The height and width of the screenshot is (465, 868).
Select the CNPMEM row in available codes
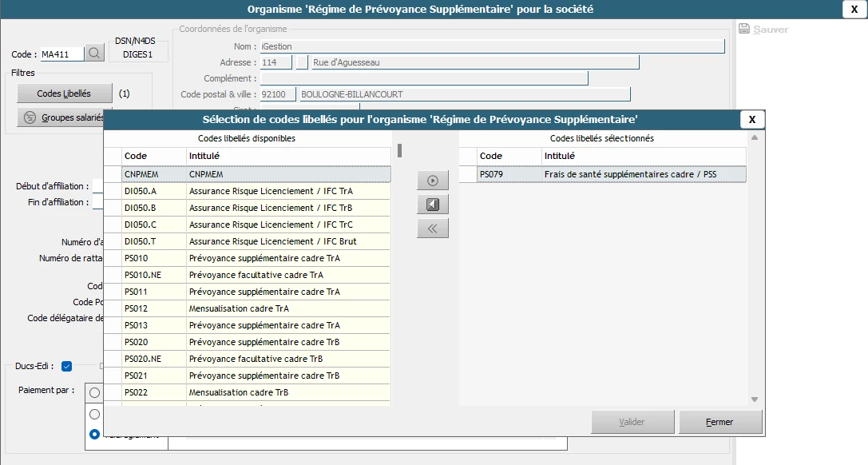click(256, 174)
